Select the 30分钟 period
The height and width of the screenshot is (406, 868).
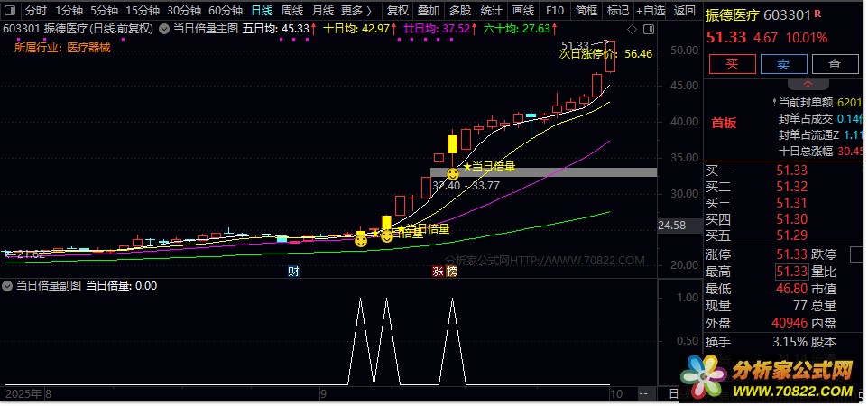(x=184, y=10)
